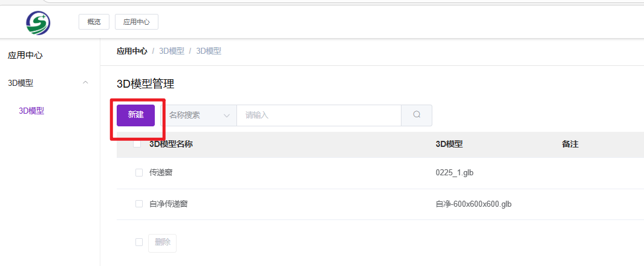This screenshot has height=266, width=644.
Task: Click the 应用中心 breadcrumb link
Action: click(132, 51)
